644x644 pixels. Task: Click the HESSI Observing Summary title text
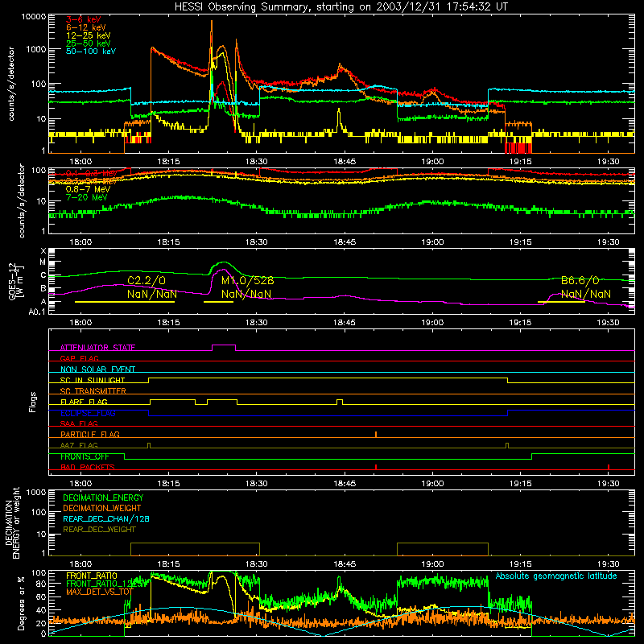pyautogui.click(x=341, y=6)
